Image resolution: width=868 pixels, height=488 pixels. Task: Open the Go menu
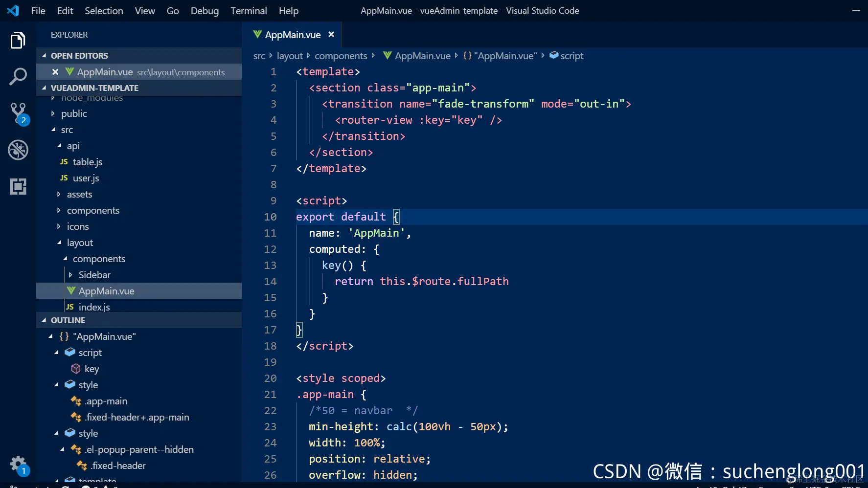[173, 11]
